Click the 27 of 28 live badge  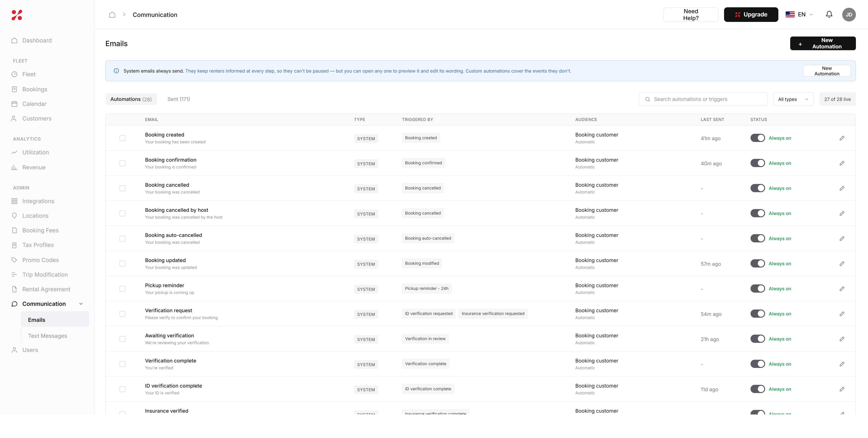[837, 99]
